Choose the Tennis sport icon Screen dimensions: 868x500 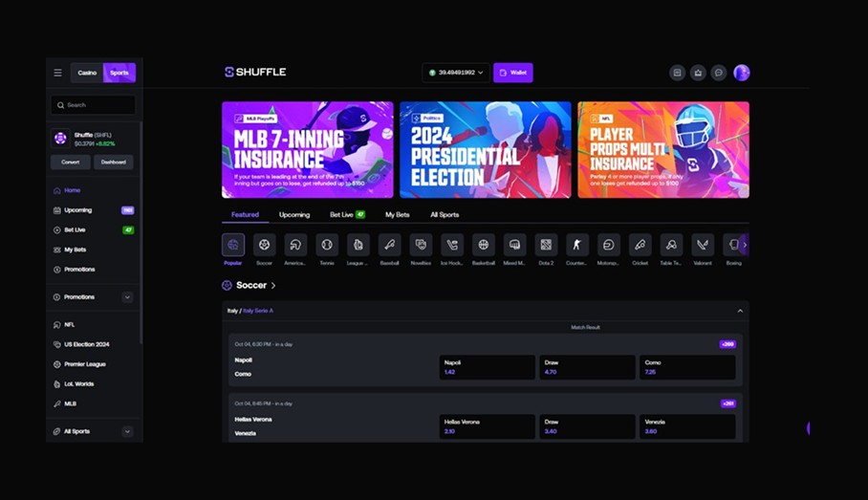327,245
